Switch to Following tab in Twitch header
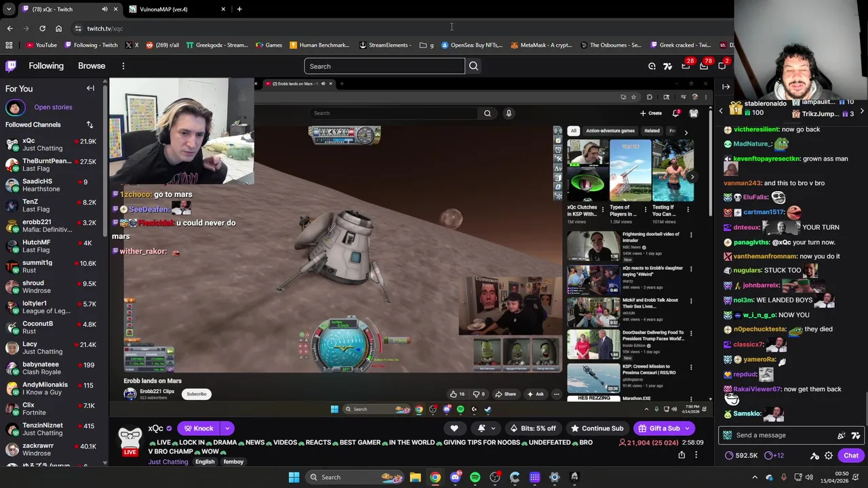 click(46, 66)
